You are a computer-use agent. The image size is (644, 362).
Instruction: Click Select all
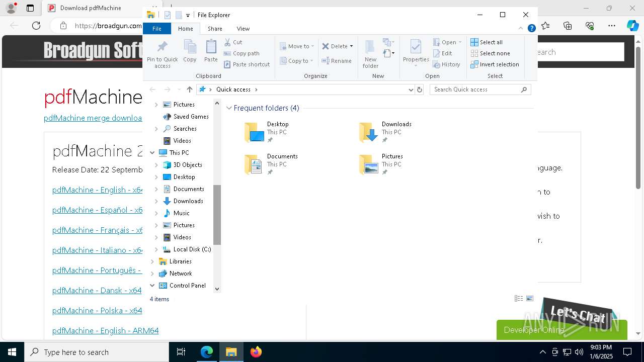(x=487, y=42)
